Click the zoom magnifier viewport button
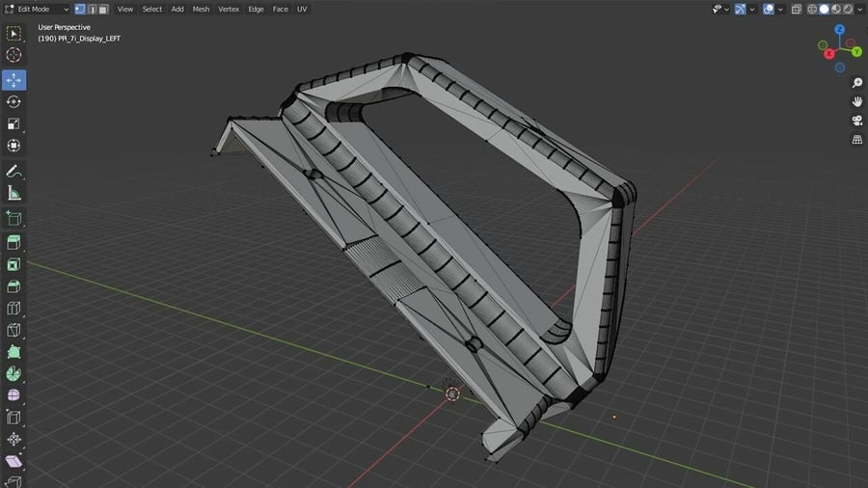The height and width of the screenshot is (488, 868). click(856, 83)
